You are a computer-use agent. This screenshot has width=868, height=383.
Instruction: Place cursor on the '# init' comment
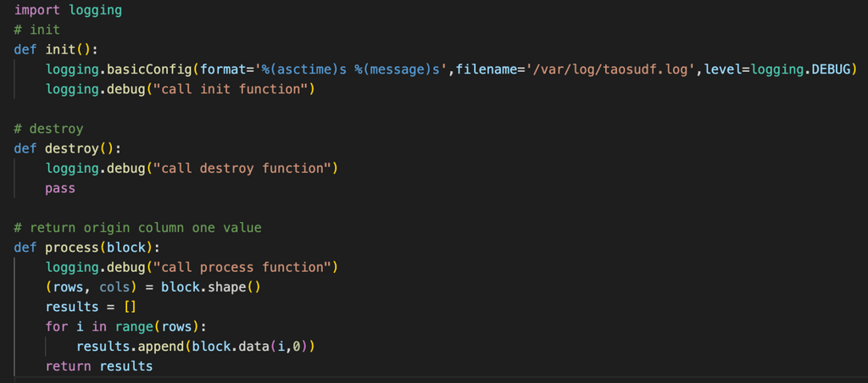(x=36, y=30)
